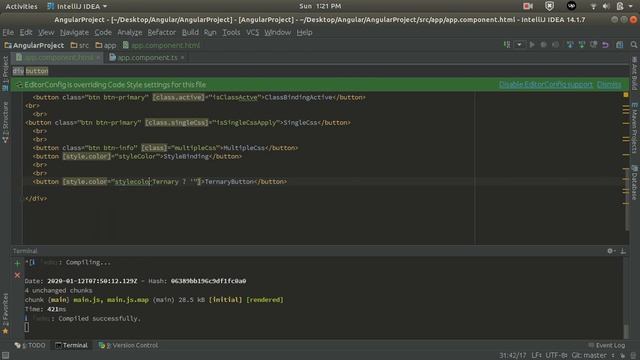This screenshot has width=640, height=360.
Task: Open the Structure tool window sidebar tab
Action: pyautogui.click(x=5, y=122)
